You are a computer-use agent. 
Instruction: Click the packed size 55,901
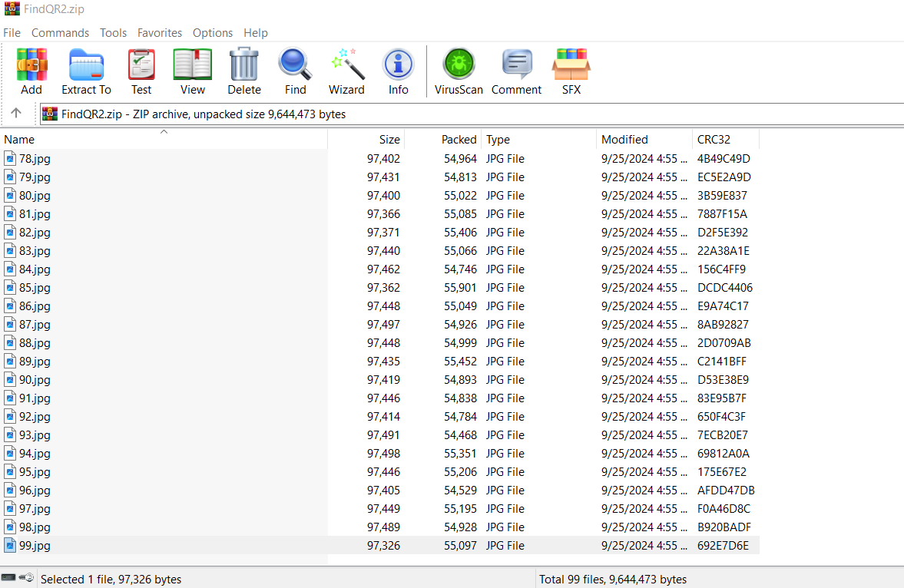(460, 288)
